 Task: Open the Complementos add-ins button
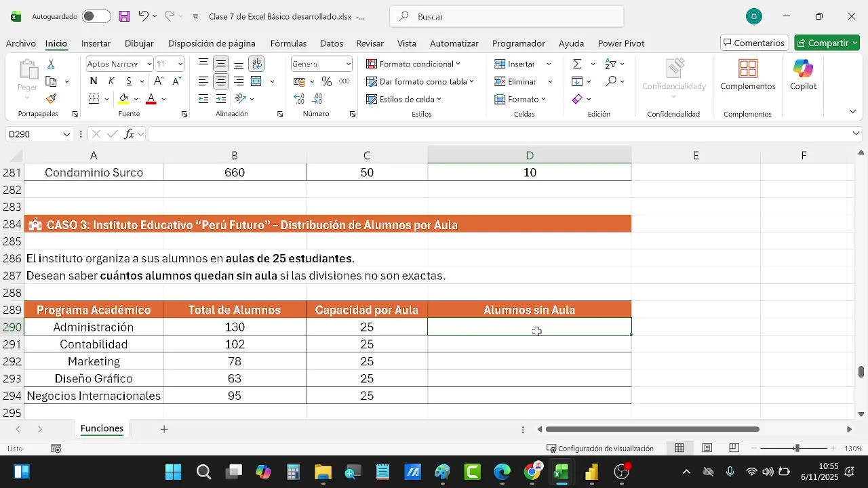click(x=747, y=75)
